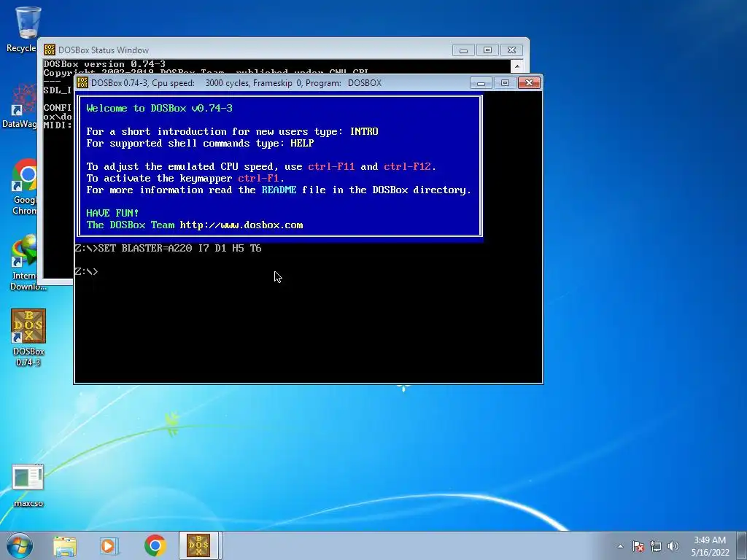The image size is (747, 560).
Task: Maximize the DOSBox 0.74-3 window
Action: (505, 83)
